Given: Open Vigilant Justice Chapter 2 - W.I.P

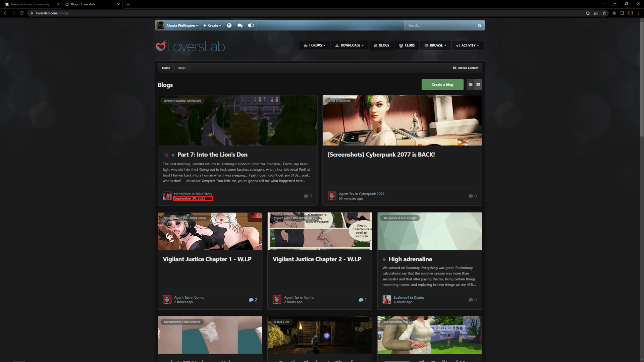Looking at the screenshot, I should tap(317, 259).
